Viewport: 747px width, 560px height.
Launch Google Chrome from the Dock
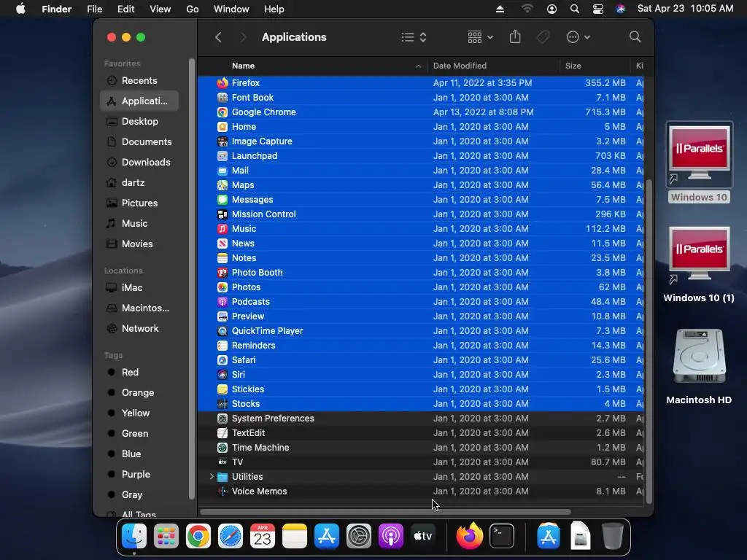click(x=198, y=536)
